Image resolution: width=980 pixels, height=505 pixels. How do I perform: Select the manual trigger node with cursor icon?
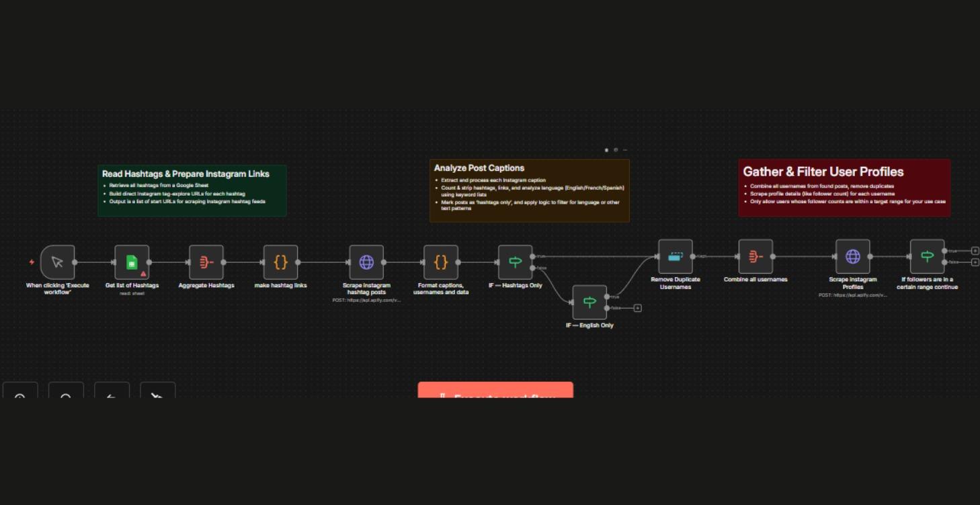pos(58,262)
